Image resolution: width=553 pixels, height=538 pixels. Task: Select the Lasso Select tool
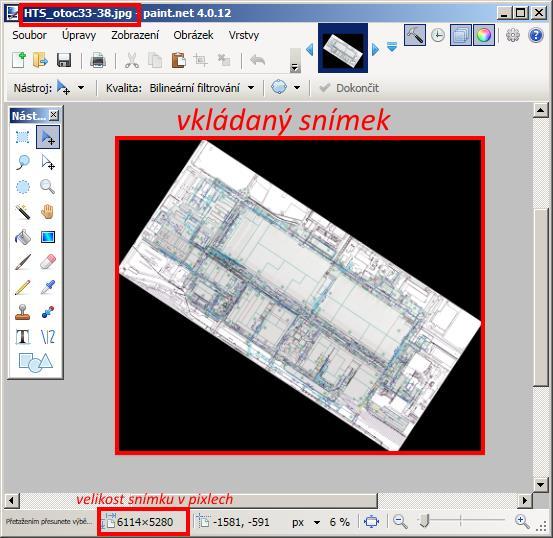pyautogui.click(x=23, y=162)
